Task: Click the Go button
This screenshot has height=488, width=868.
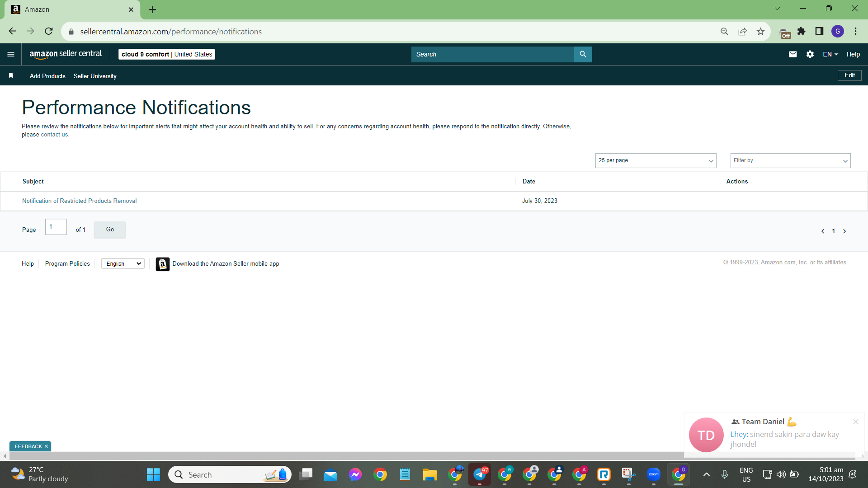Action: pyautogui.click(x=110, y=230)
